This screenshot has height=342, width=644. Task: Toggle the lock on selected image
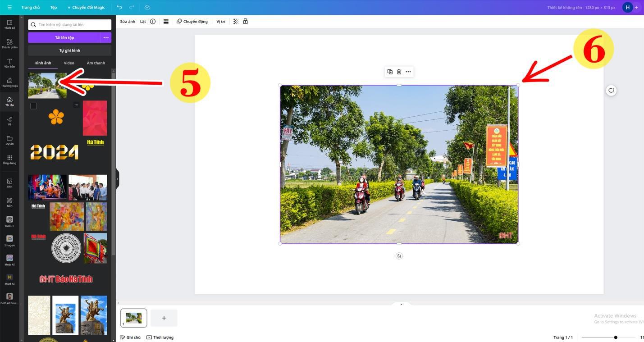click(x=246, y=21)
